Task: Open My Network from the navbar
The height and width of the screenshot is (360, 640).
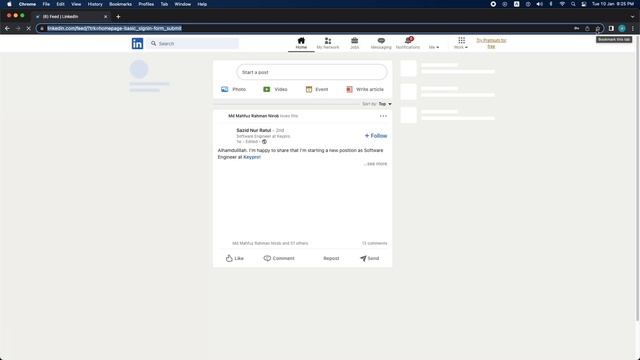Action: 328,43
